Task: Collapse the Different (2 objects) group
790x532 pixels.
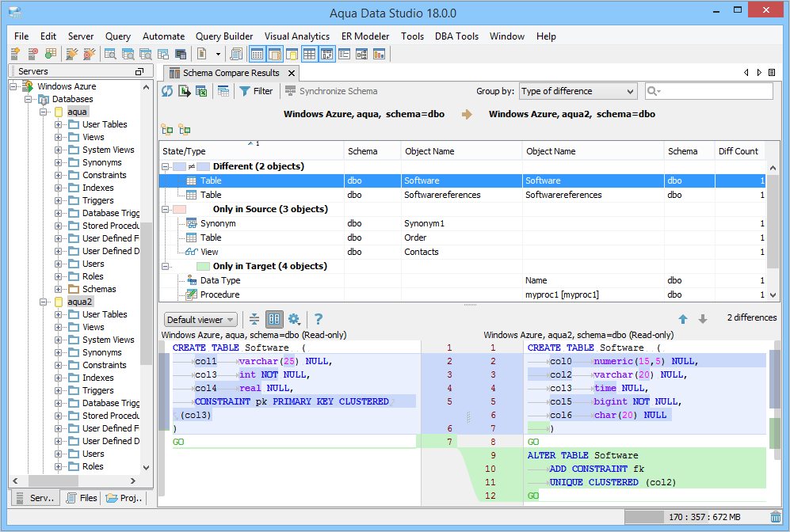Action: point(166,166)
